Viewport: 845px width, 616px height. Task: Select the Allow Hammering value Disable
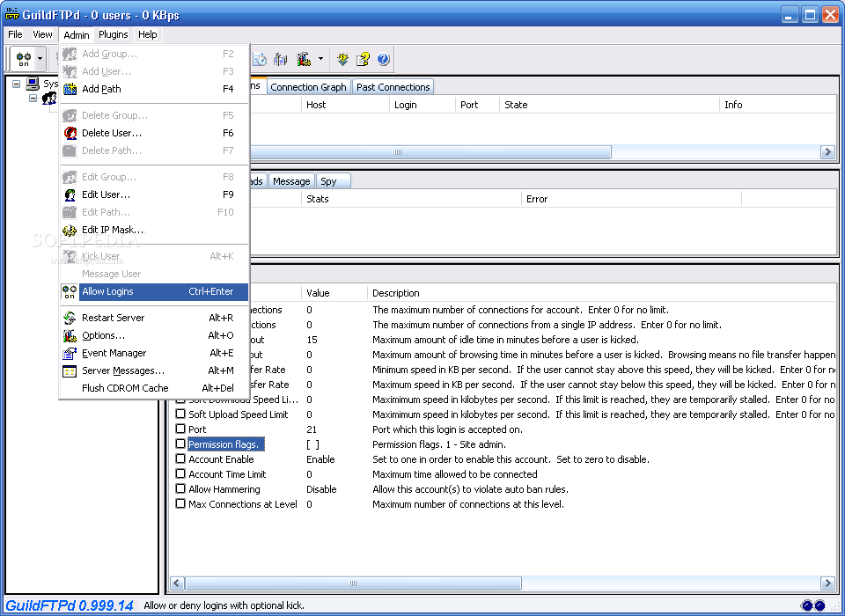pyautogui.click(x=321, y=489)
